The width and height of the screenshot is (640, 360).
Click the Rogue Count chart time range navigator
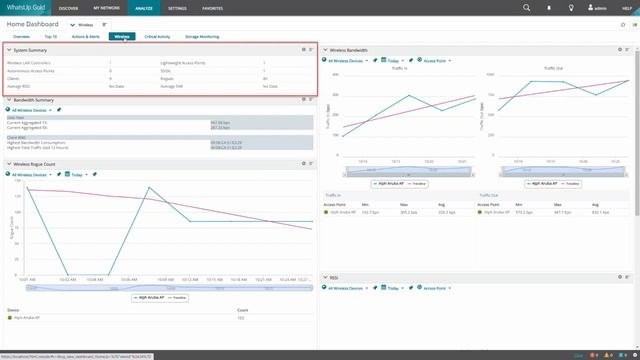coord(169,288)
